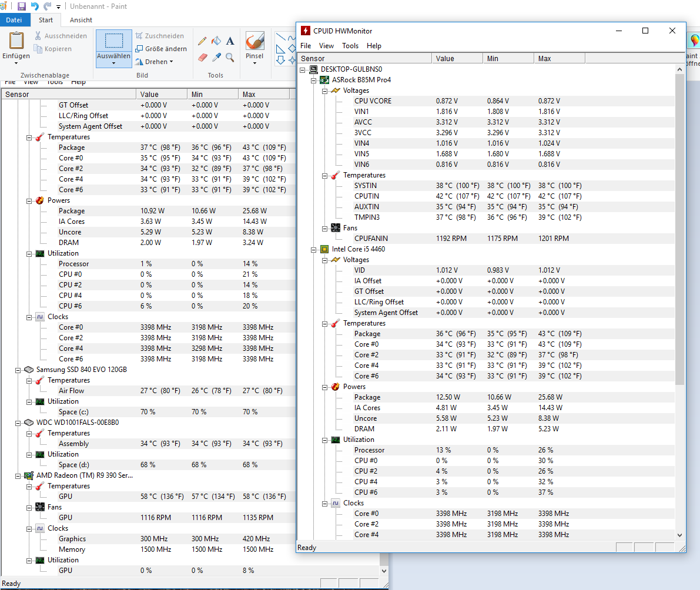Open the Drehen rotate dropdown
700x590 pixels.
tap(154, 62)
